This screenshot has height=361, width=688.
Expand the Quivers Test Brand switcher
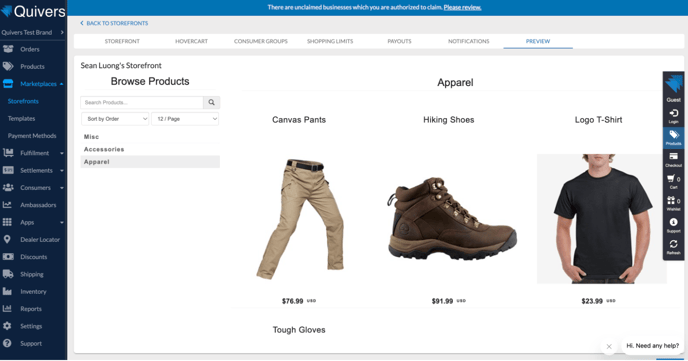tap(33, 32)
